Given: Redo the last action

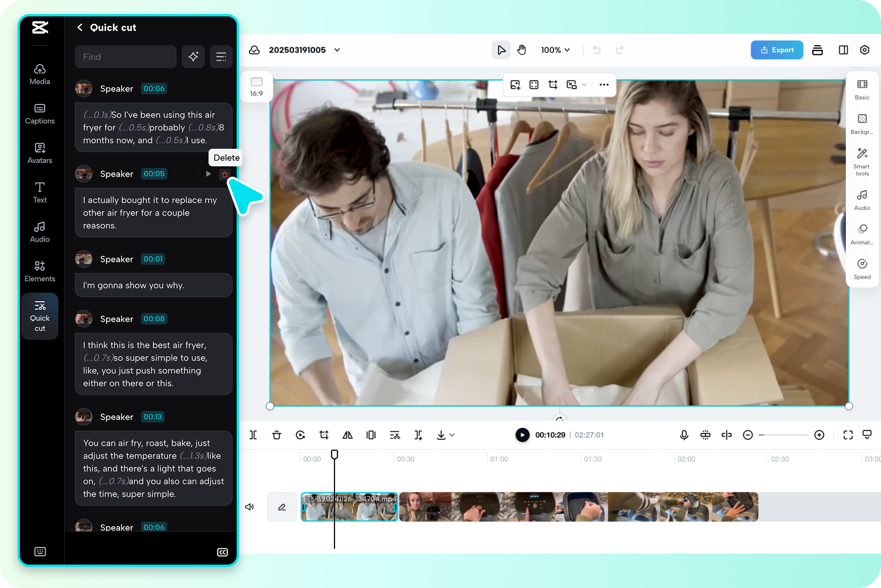Looking at the screenshot, I should pos(619,50).
